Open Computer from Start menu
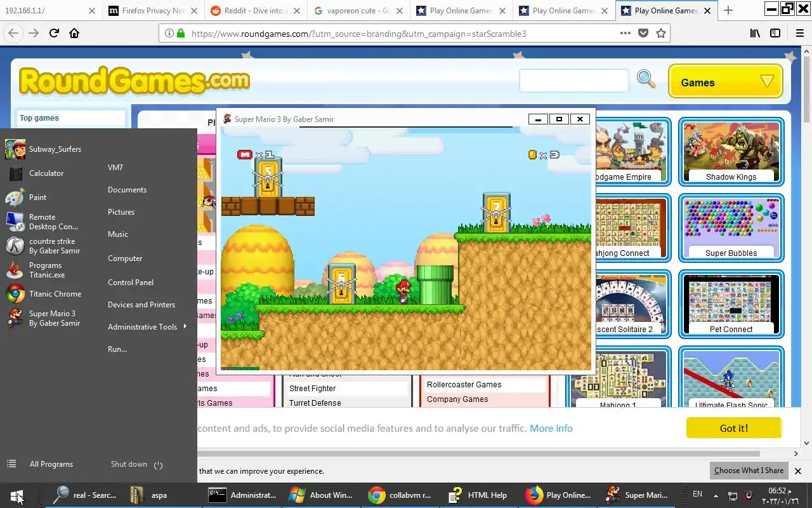 (125, 258)
